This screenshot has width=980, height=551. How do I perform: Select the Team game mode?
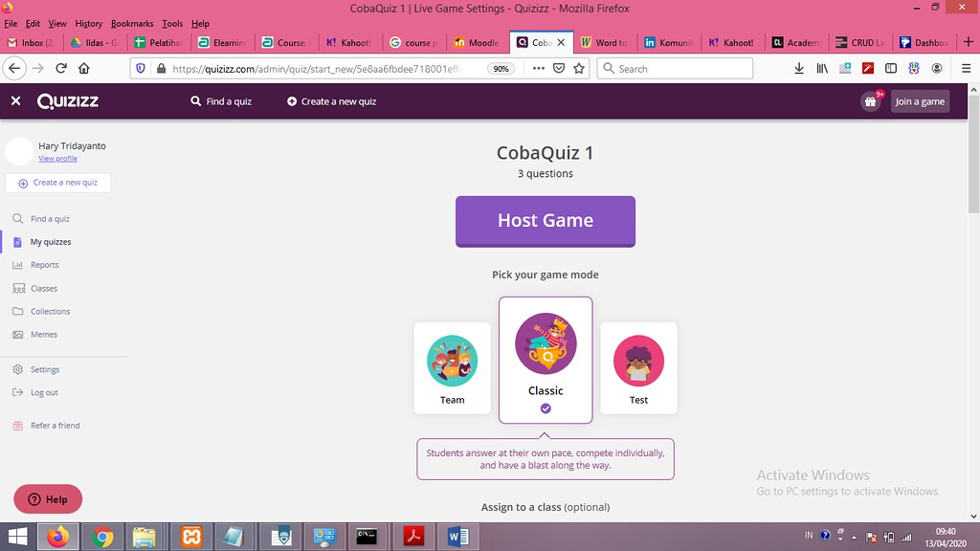(x=452, y=368)
